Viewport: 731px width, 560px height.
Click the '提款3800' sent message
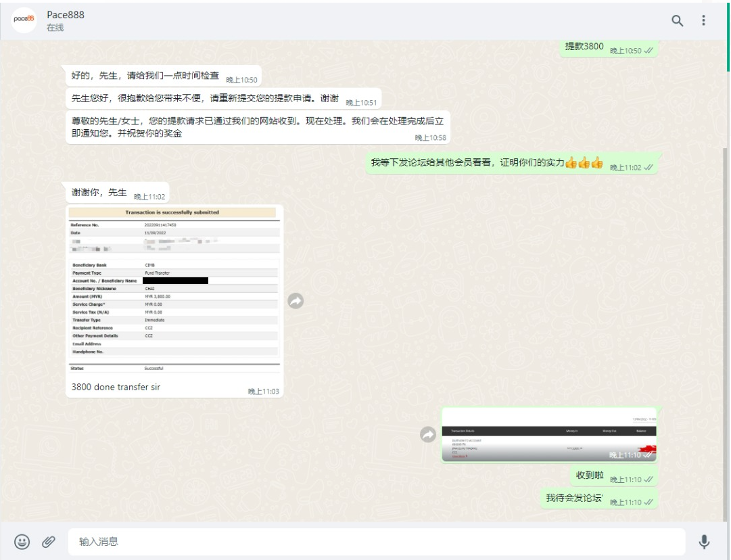click(584, 47)
